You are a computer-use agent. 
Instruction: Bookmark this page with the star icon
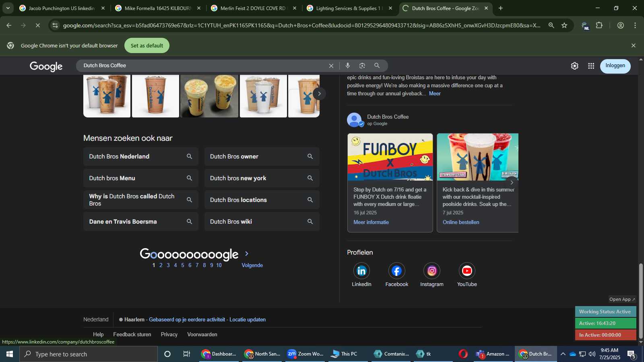pos(564,25)
